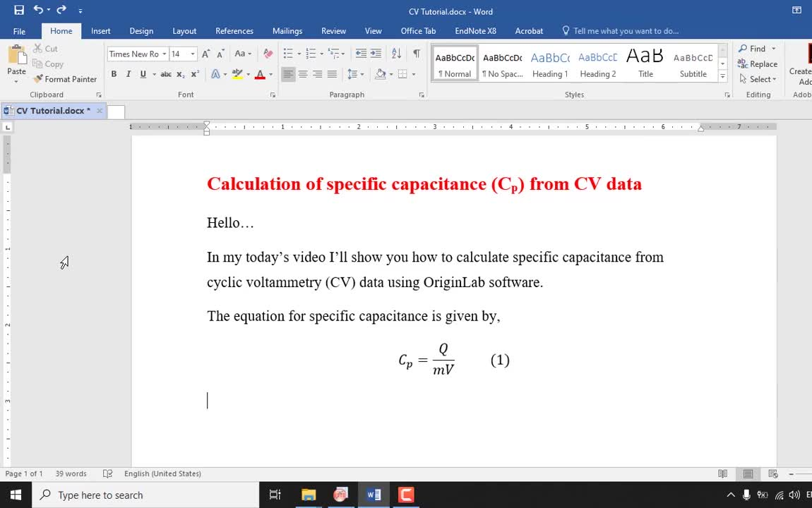Apply the No Spacing style

tap(502, 64)
